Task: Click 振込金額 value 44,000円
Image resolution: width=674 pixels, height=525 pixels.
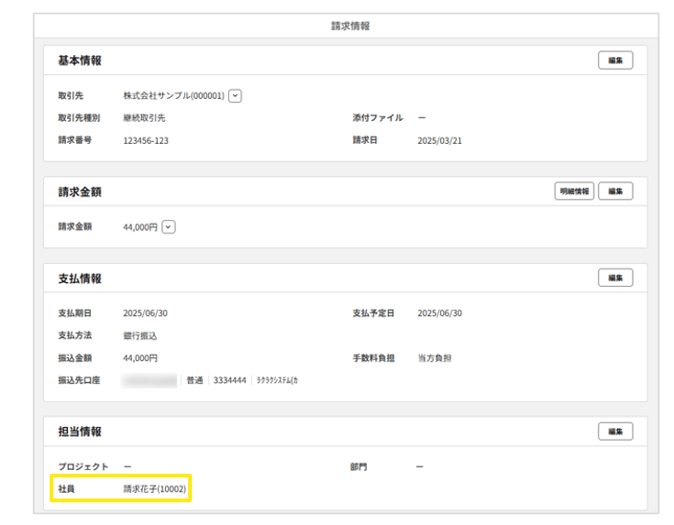Action: (x=140, y=358)
